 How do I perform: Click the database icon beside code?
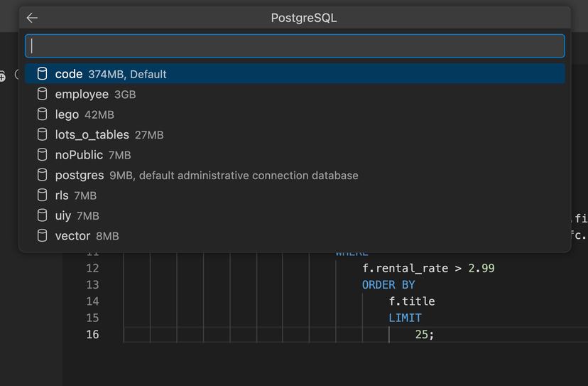(x=43, y=74)
